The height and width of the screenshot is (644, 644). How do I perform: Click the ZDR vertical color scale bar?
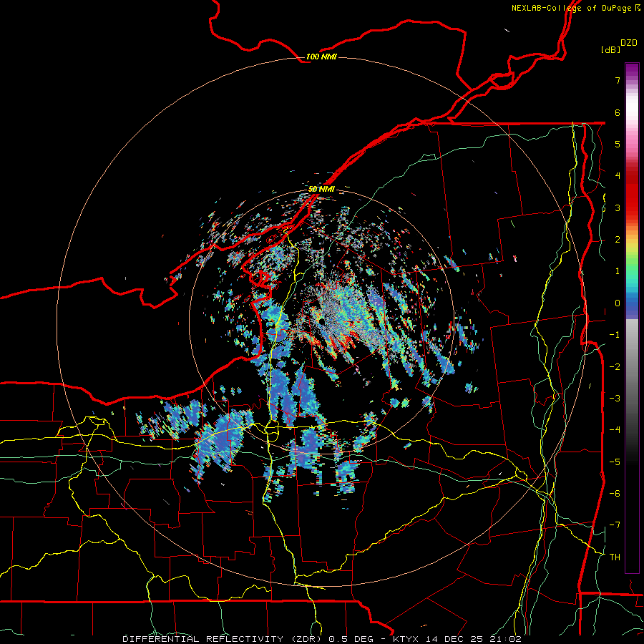(632, 318)
